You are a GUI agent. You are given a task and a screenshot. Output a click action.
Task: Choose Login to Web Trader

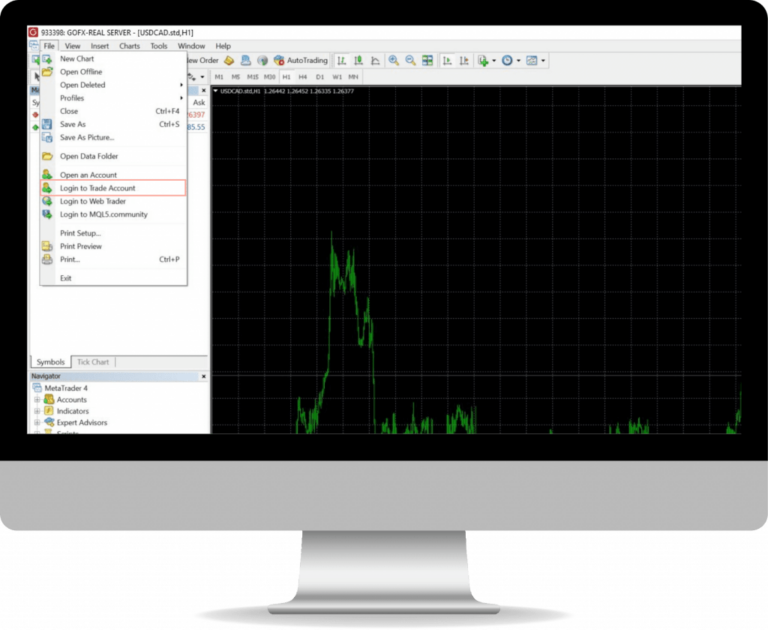[113, 201]
